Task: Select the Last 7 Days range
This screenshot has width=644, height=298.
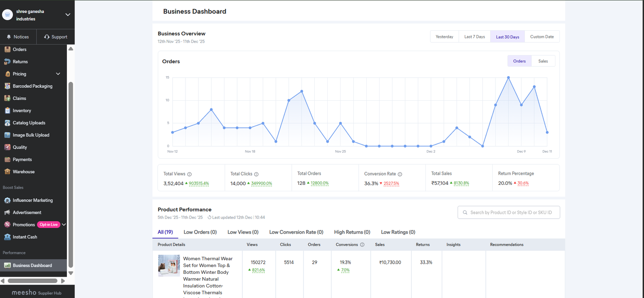Action: coord(475,37)
